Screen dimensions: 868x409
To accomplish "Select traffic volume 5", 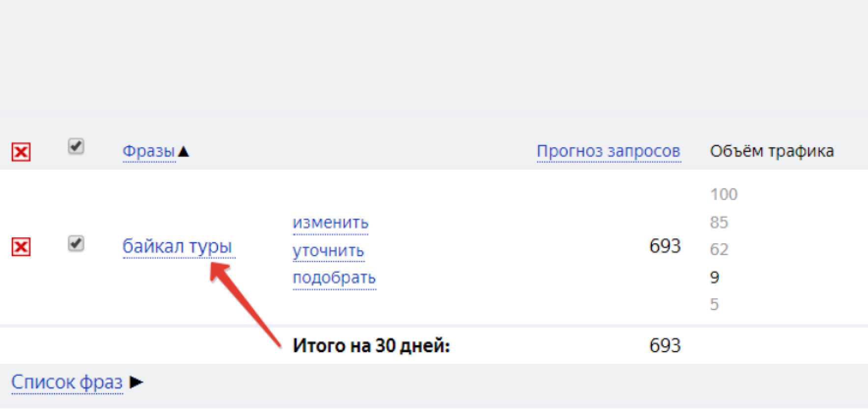I will [714, 305].
